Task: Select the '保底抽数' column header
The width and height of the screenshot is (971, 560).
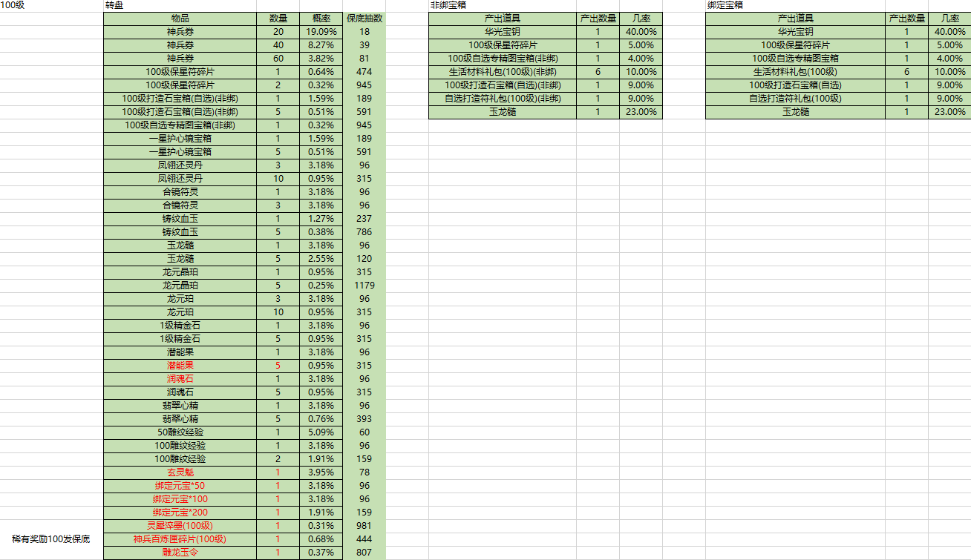Action: coord(364,18)
